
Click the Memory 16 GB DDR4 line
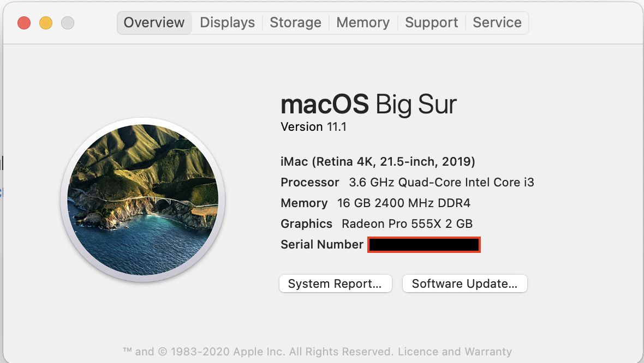pos(375,203)
